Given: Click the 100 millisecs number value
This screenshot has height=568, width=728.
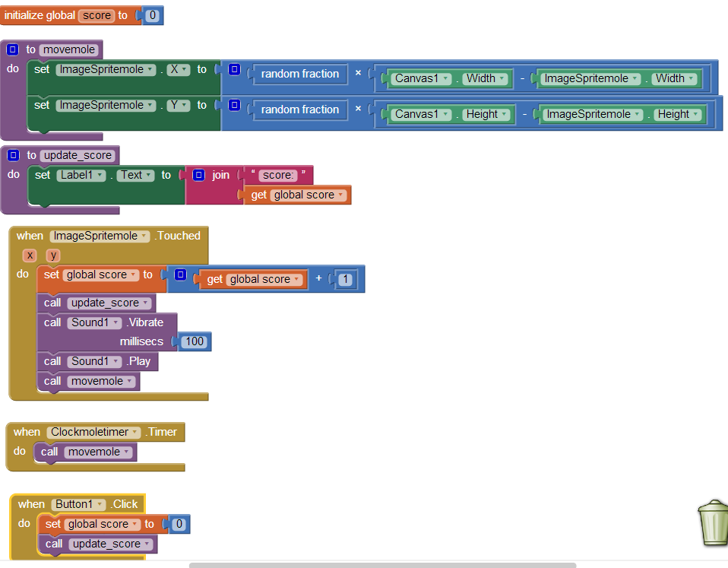Looking at the screenshot, I should coord(195,342).
